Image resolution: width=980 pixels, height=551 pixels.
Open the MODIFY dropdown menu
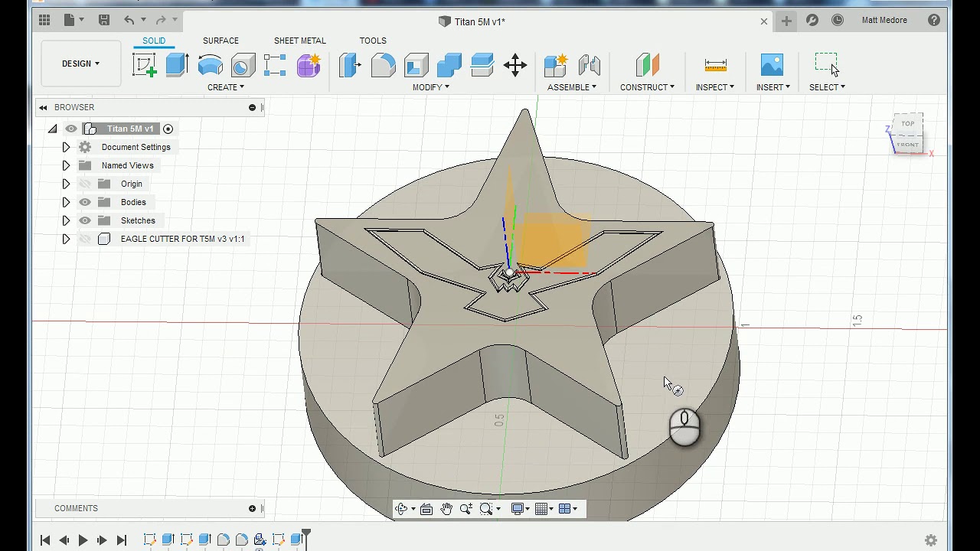click(431, 87)
